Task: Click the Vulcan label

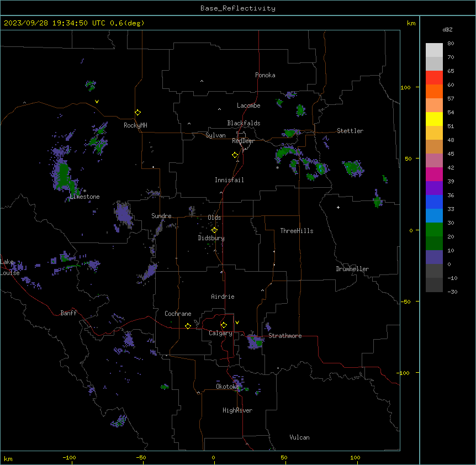Action: (x=299, y=437)
